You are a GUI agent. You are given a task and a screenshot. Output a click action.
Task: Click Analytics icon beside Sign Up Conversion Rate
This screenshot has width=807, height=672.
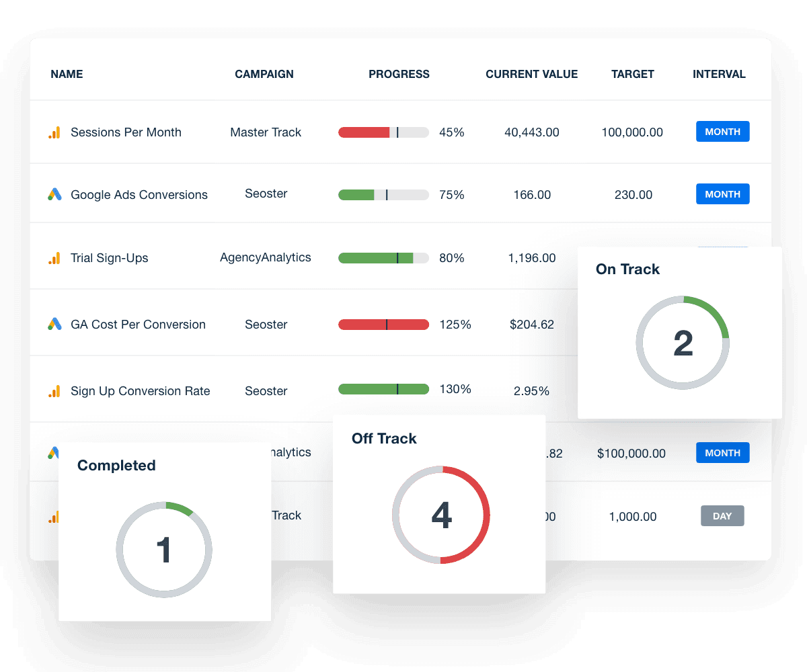(x=54, y=391)
